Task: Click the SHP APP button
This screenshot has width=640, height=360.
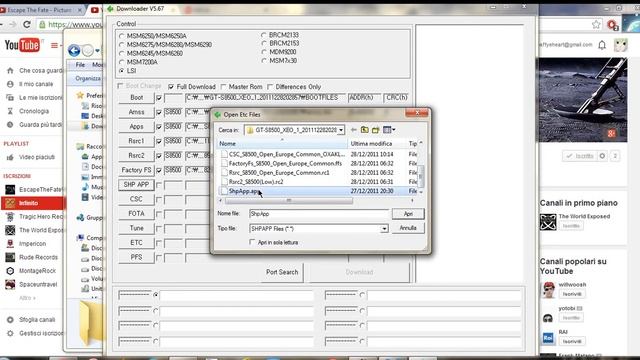Action: [x=136, y=185]
